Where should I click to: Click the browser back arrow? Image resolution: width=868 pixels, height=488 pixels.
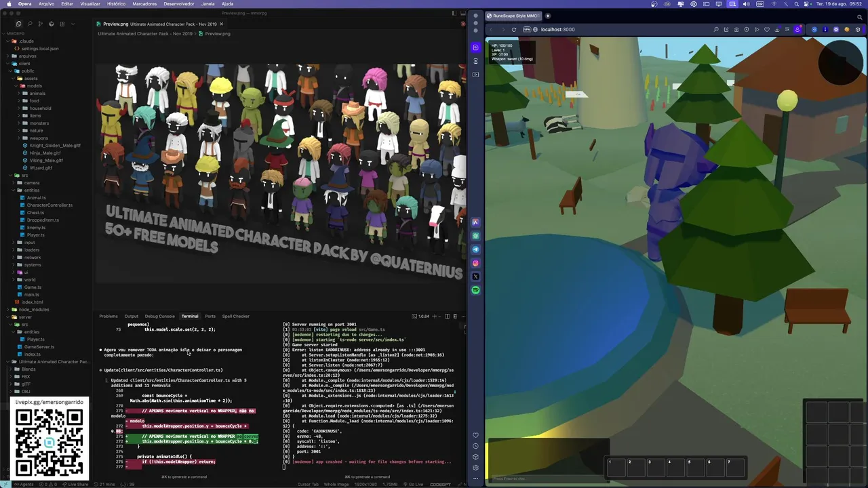(491, 29)
